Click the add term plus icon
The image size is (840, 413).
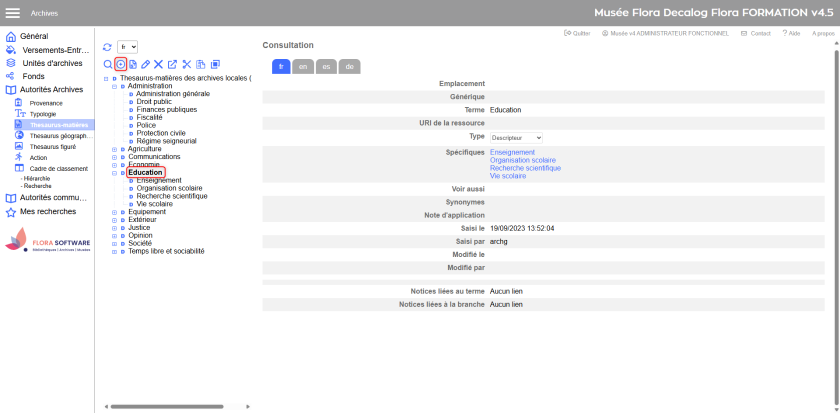point(121,64)
